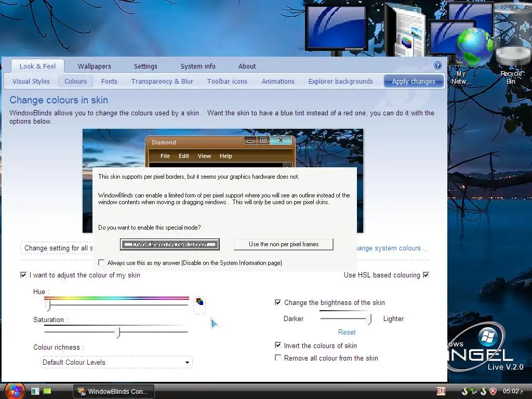Open the System info tab
Viewport: 532px width, 399px height.
tap(198, 66)
